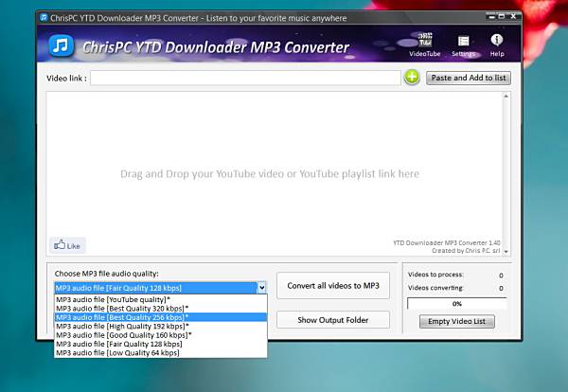
Task: Click the Empty Video List button
Action: click(457, 321)
